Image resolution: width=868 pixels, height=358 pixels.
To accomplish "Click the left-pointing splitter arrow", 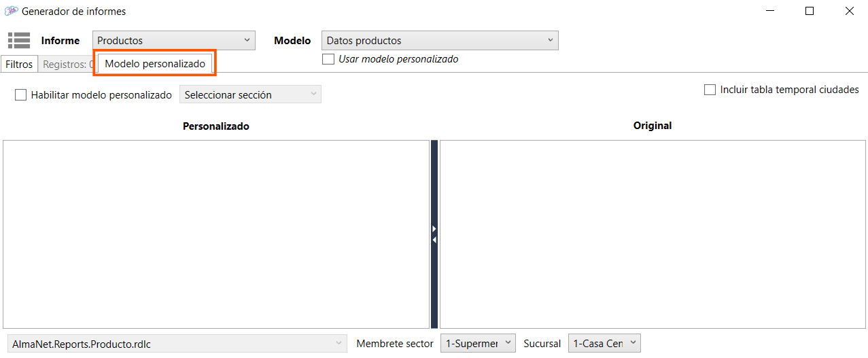I will coord(434,239).
